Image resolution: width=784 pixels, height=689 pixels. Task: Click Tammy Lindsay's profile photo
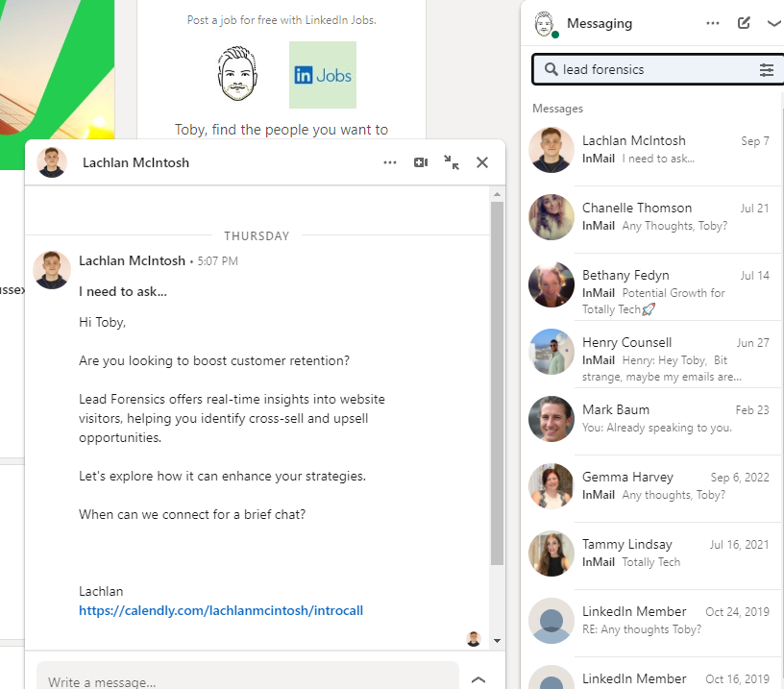point(551,554)
